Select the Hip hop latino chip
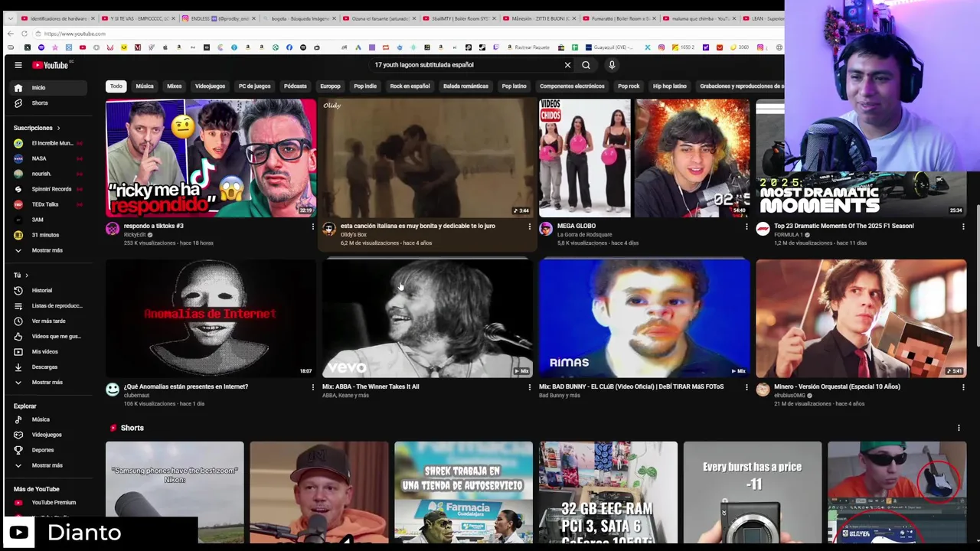Screen dimensions: 980x551 pyautogui.click(x=669, y=86)
